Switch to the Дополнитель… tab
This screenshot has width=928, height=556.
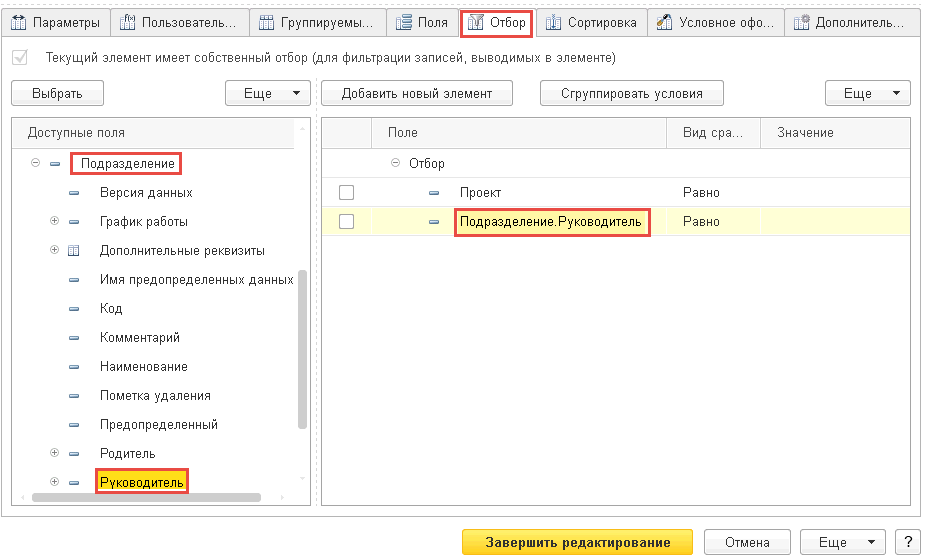[853, 23]
